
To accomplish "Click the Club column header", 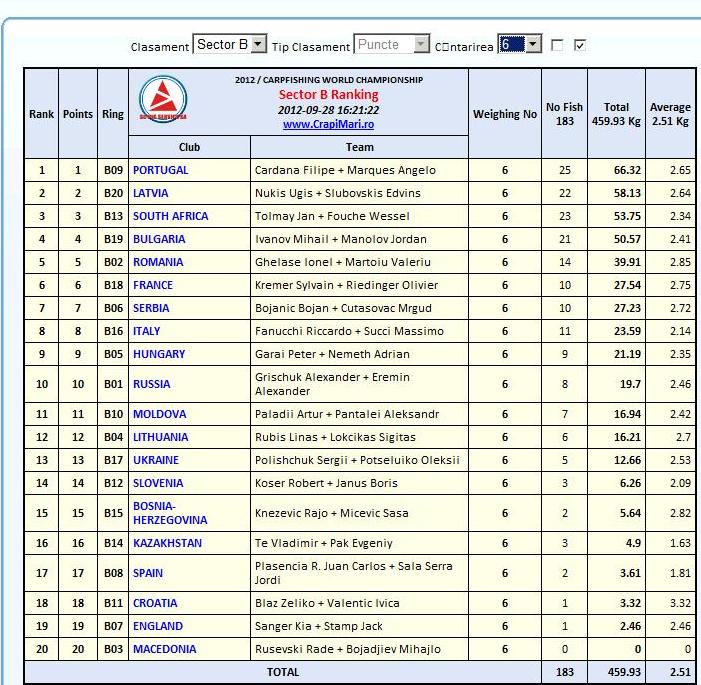I will (x=189, y=147).
